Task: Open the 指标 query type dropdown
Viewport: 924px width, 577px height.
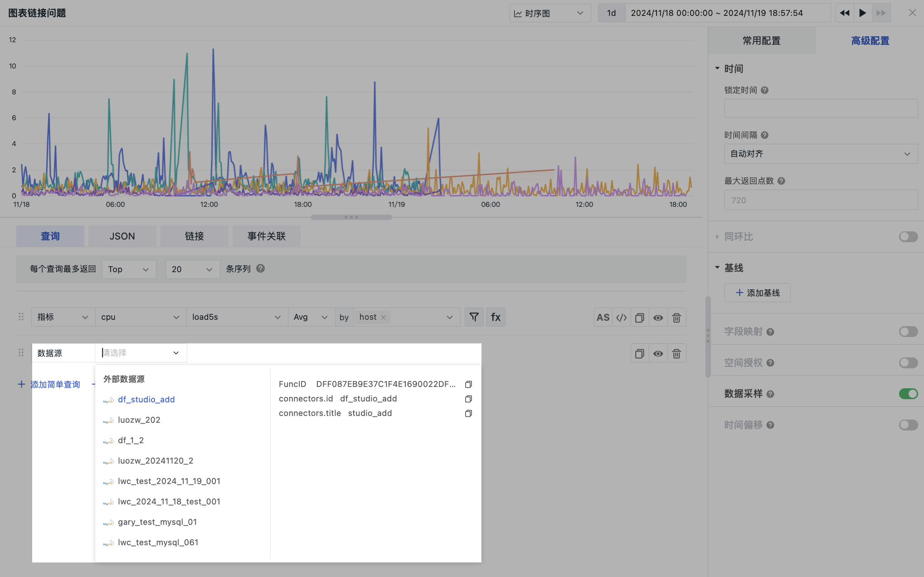Action: pyautogui.click(x=63, y=317)
